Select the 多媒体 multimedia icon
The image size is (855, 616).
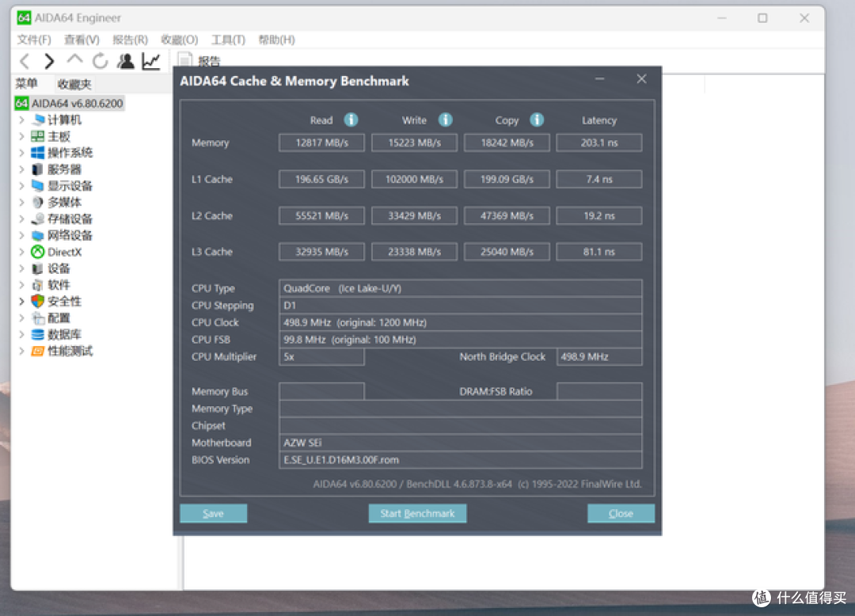(38, 202)
